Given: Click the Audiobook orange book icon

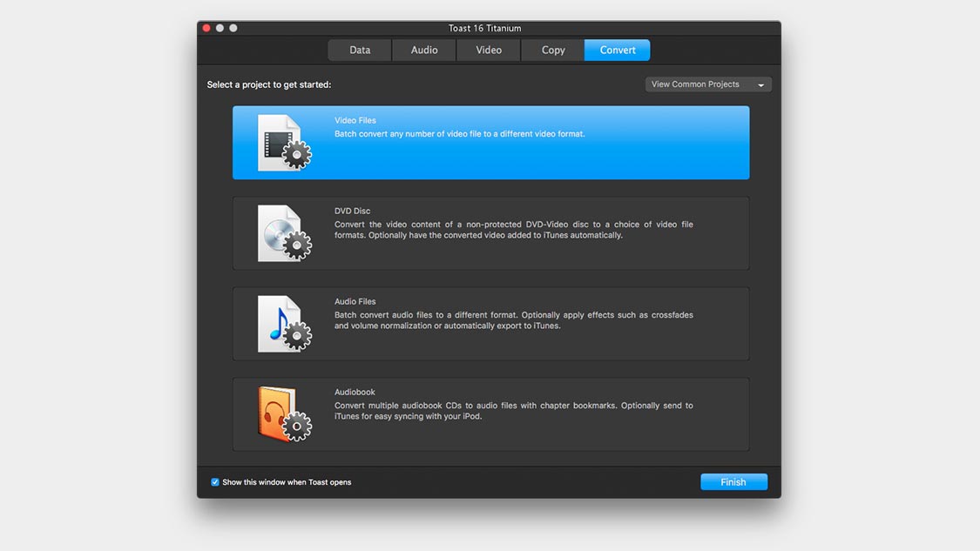Looking at the screenshot, I should (284, 414).
